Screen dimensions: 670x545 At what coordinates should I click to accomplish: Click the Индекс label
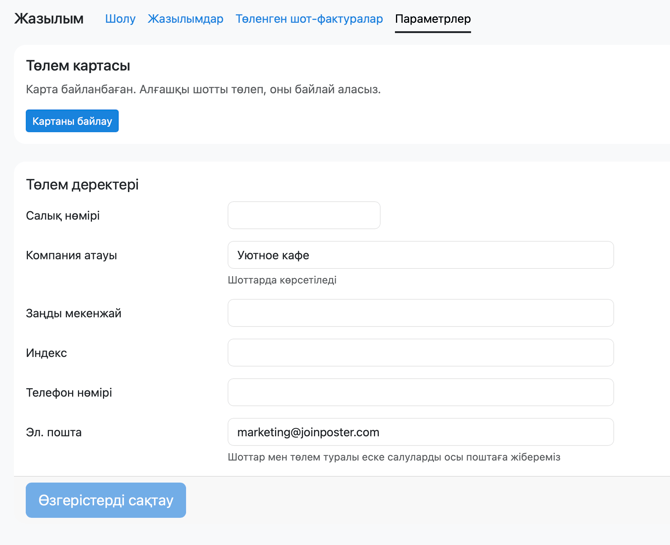tap(46, 353)
